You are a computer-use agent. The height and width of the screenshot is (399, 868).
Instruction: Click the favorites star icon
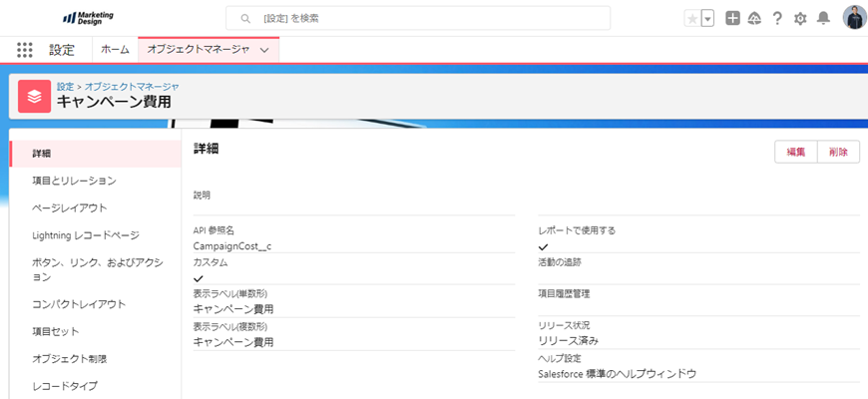(692, 19)
